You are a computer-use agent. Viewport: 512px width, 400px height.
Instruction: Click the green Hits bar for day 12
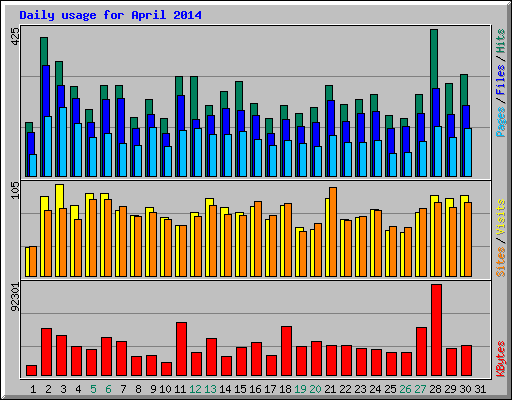click(x=194, y=97)
